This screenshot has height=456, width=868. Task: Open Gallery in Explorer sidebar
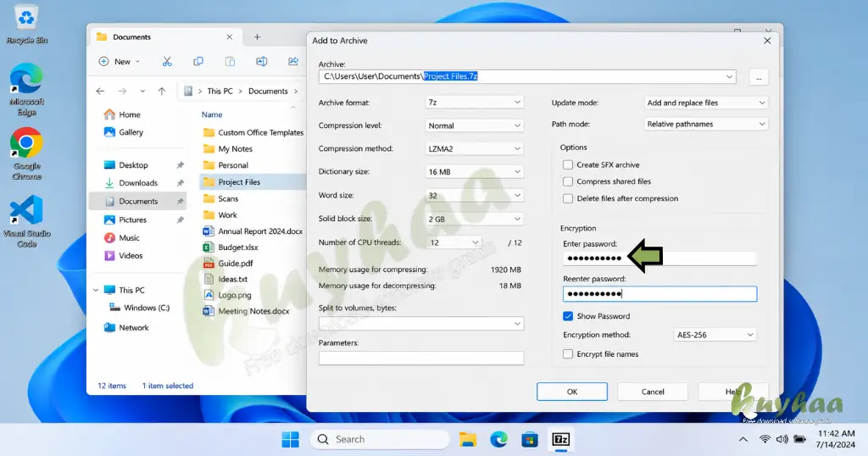click(x=124, y=132)
